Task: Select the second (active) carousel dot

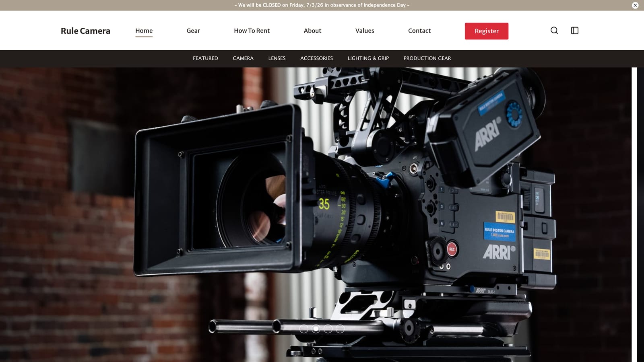Action: (x=316, y=329)
